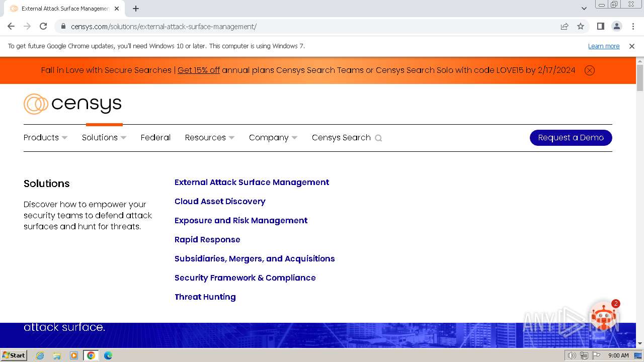
Task: Click the forward navigation arrow
Action: coord(27,26)
